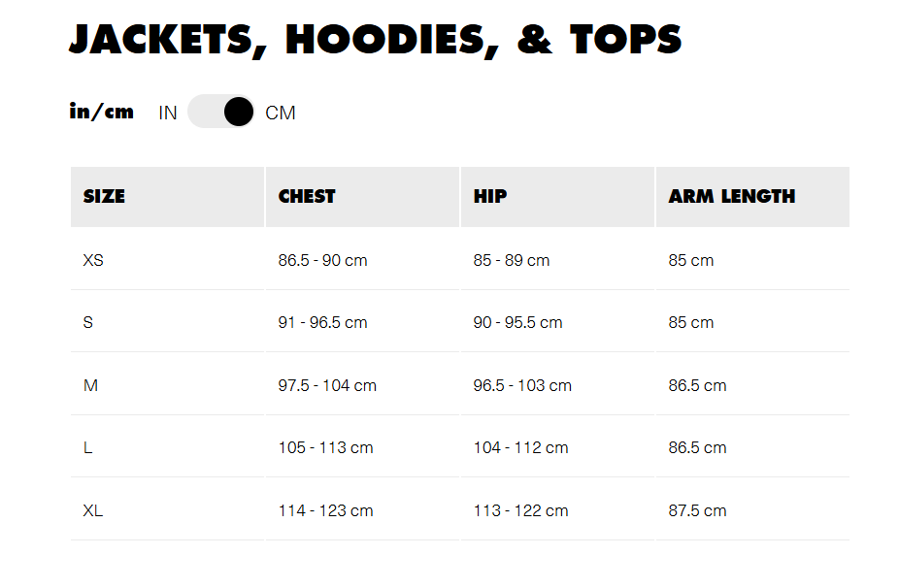The height and width of the screenshot is (588, 899).
Task: Toggle the in/cm unit switch
Action: [x=221, y=112]
